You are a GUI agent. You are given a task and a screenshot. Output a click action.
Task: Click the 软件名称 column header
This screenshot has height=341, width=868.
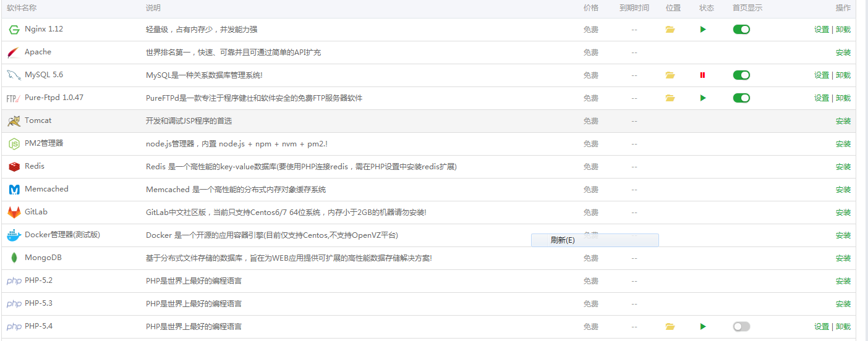(22, 8)
